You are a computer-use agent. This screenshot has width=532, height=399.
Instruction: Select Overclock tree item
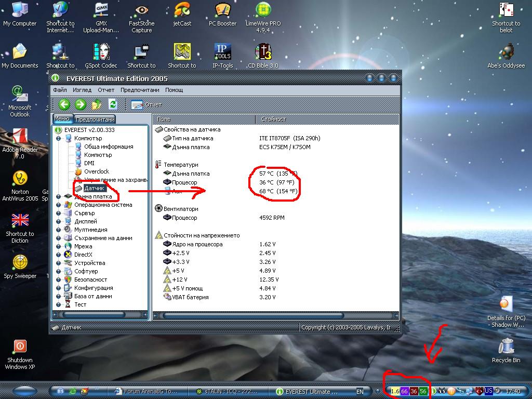(x=97, y=171)
